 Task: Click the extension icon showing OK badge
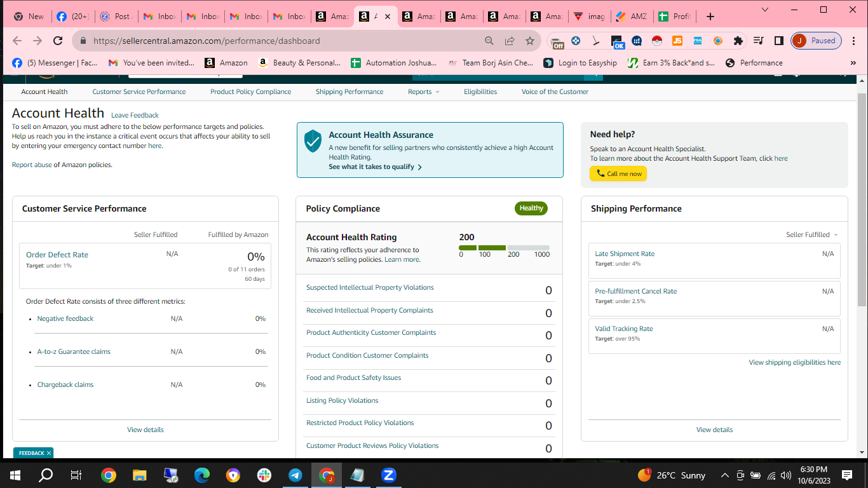pyautogui.click(x=618, y=42)
